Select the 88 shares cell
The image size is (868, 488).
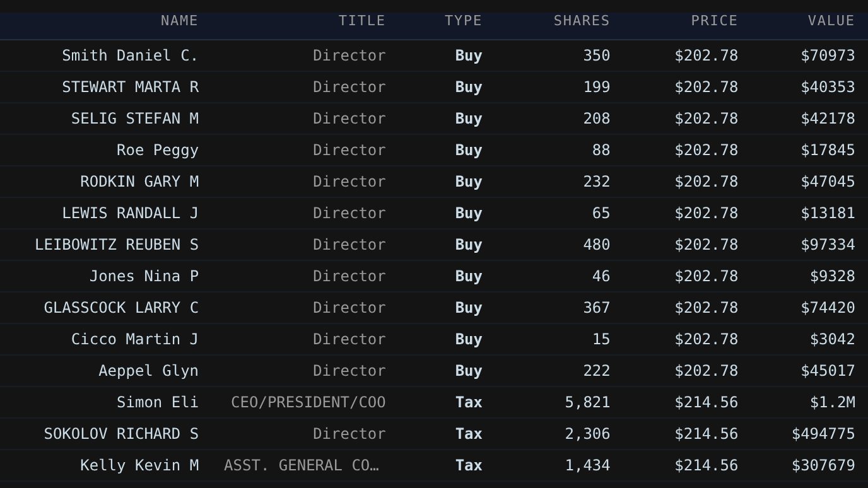tap(601, 150)
